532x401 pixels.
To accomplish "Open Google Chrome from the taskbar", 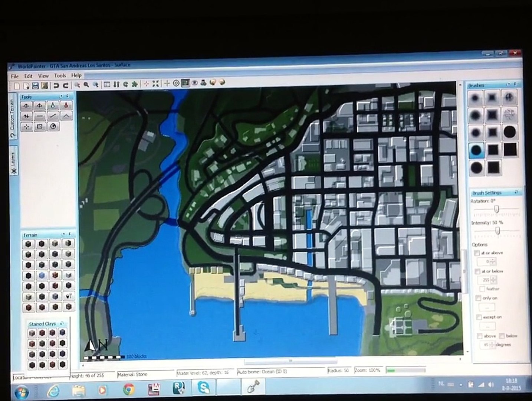I will point(129,389).
